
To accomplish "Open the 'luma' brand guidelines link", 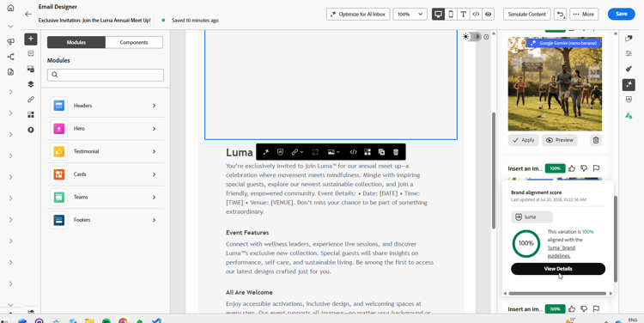I will point(561,252).
